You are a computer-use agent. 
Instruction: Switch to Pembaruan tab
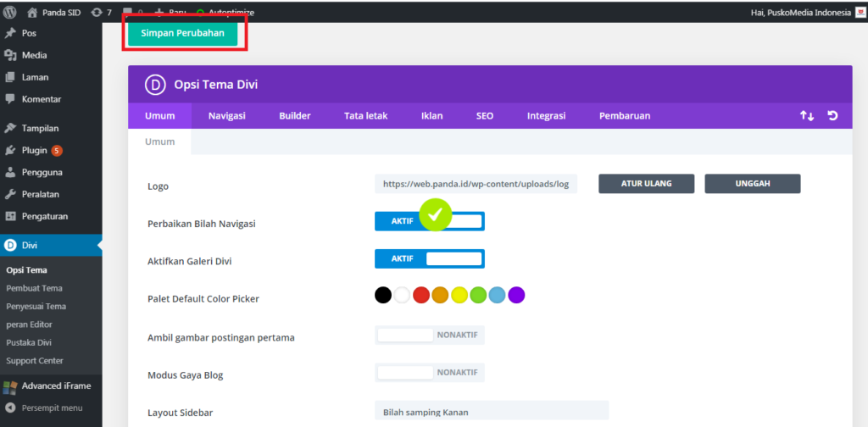coord(625,116)
